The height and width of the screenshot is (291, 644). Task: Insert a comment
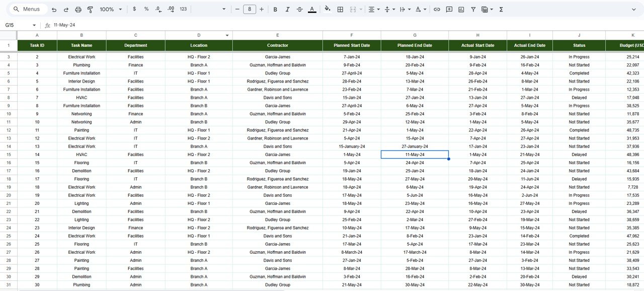click(x=449, y=9)
